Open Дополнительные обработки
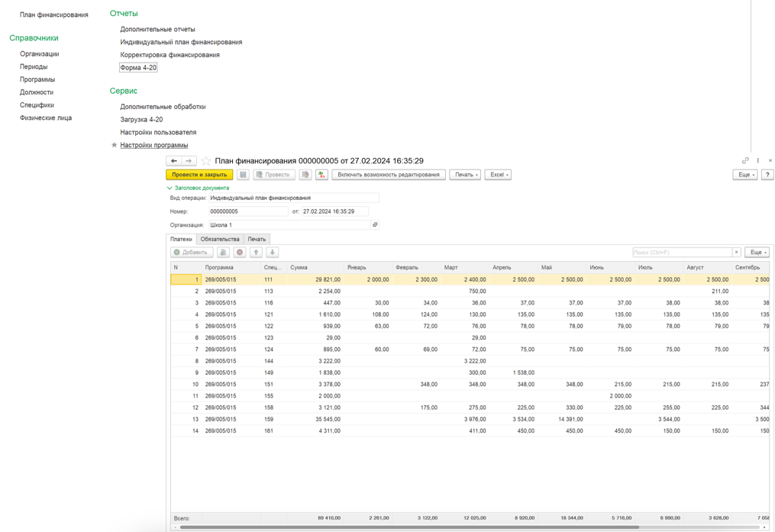Image resolution: width=775 pixels, height=532 pixels. pyautogui.click(x=163, y=107)
